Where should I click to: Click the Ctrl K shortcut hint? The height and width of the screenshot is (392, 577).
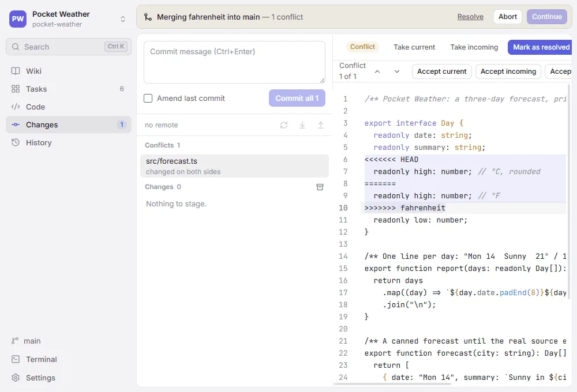pyautogui.click(x=116, y=46)
